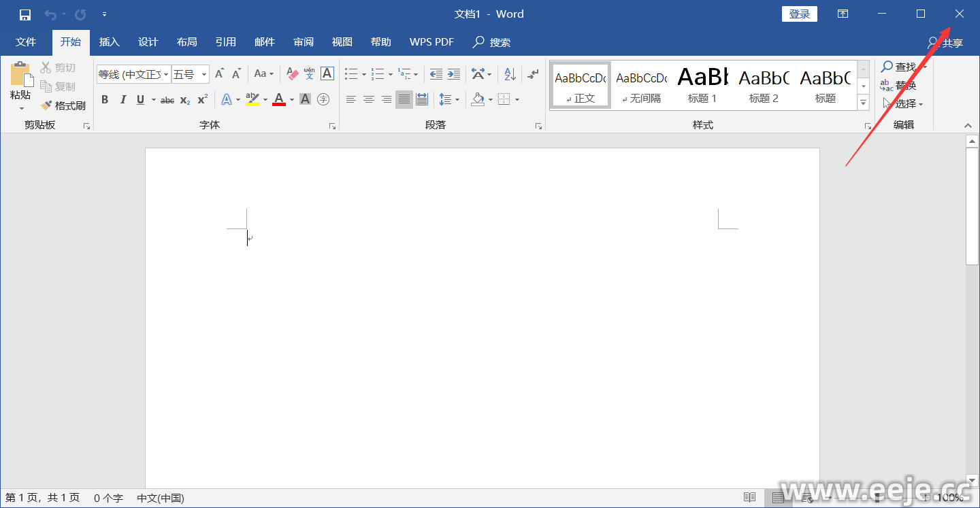Open the 布局 (Layout) ribbon tab

tap(186, 42)
